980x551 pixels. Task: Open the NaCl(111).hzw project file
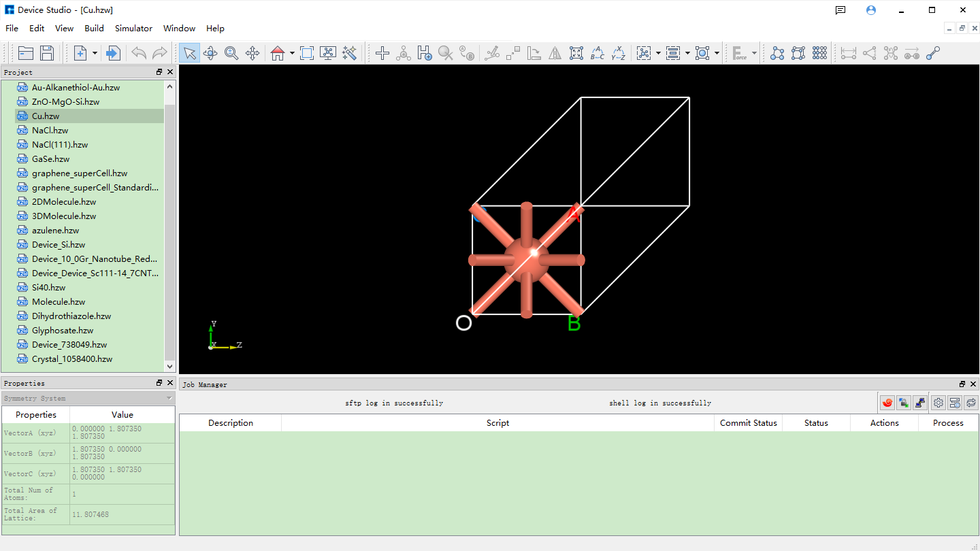tap(60, 144)
